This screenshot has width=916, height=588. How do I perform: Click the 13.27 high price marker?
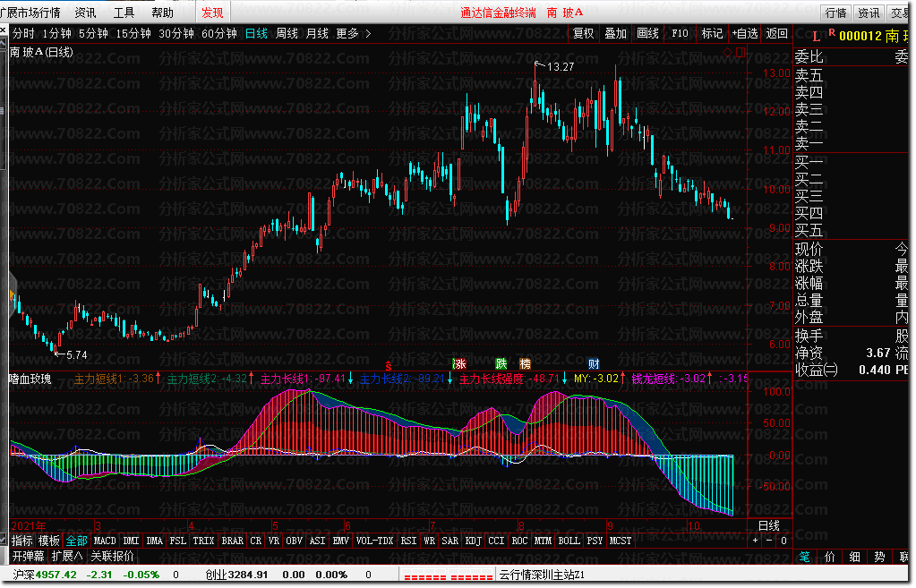pyautogui.click(x=560, y=67)
